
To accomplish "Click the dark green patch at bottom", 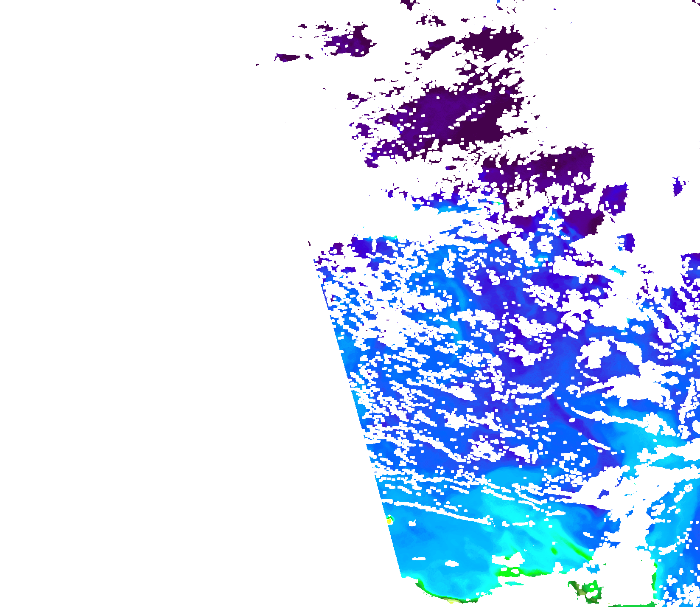I will pyautogui.click(x=585, y=590).
